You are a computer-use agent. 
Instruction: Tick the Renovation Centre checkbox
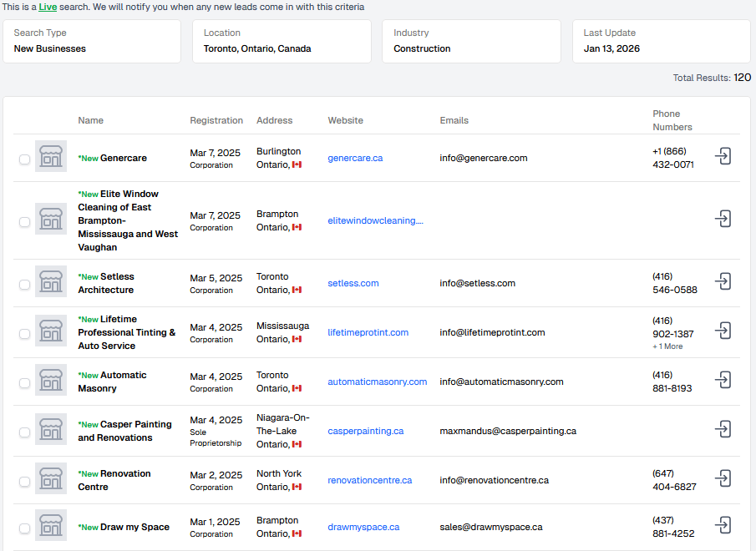tap(24, 481)
